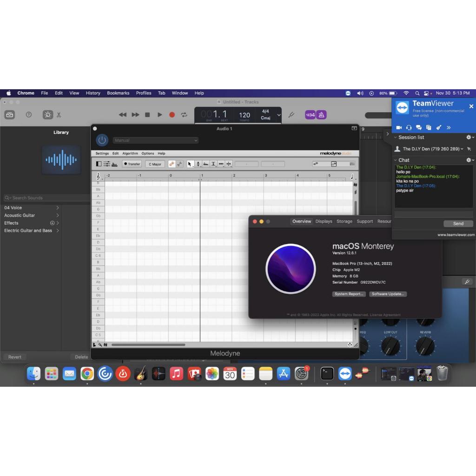Open the GarageBand scissors editor icon

[x=59, y=115]
